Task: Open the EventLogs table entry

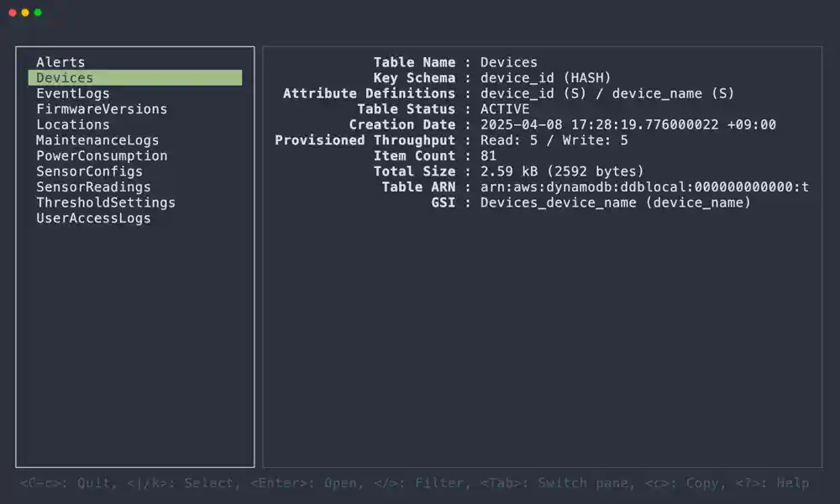Action: [73, 93]
